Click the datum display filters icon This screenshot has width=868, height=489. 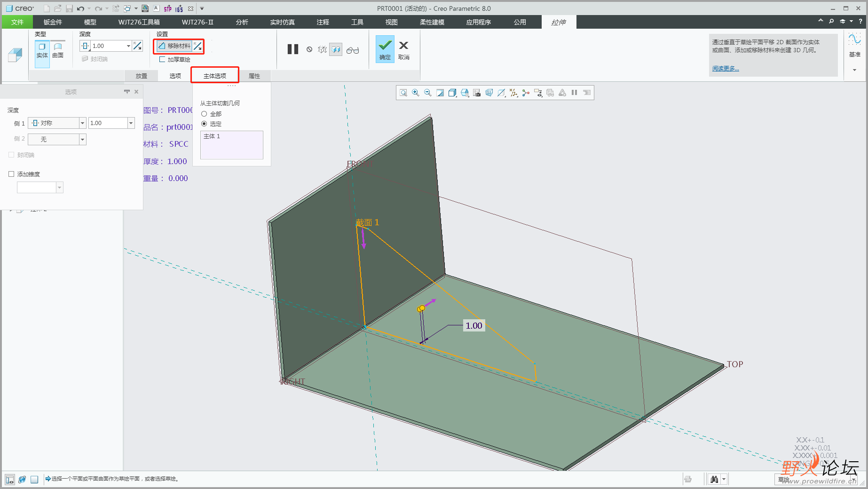click(513, 93)
